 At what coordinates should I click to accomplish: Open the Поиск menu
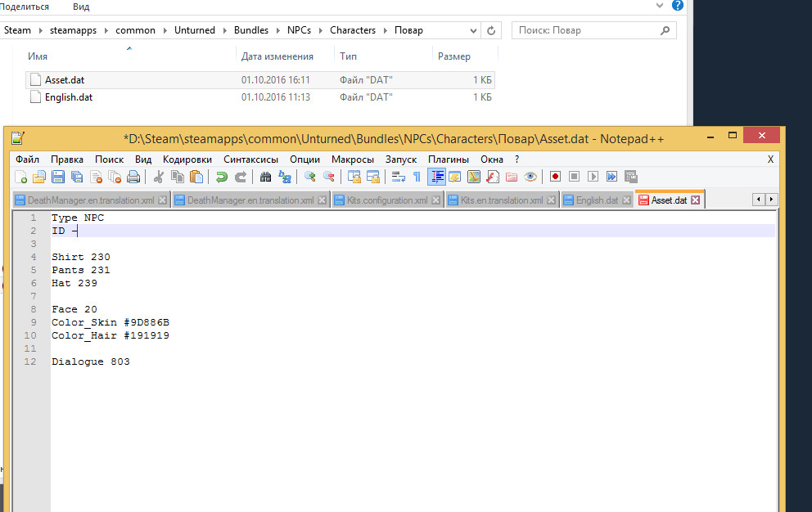click(x=109, y=159)
